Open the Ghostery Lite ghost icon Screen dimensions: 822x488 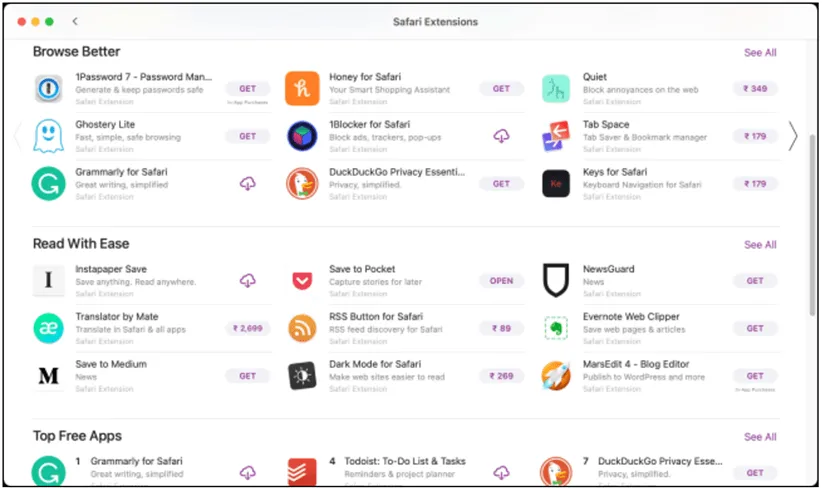point(48,136)
